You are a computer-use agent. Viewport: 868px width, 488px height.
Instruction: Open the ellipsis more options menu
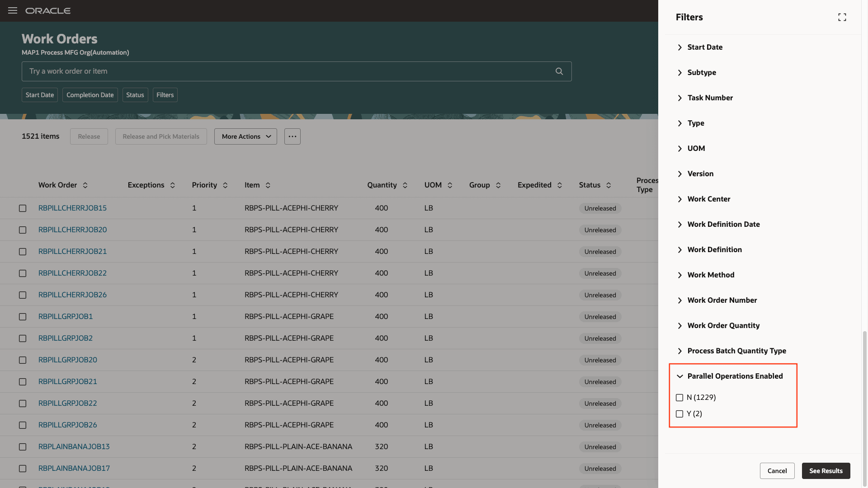(x=292, y=136)
